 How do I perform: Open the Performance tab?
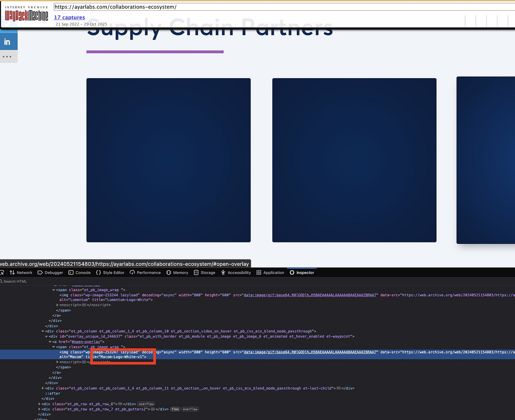[x=145, y=273]
